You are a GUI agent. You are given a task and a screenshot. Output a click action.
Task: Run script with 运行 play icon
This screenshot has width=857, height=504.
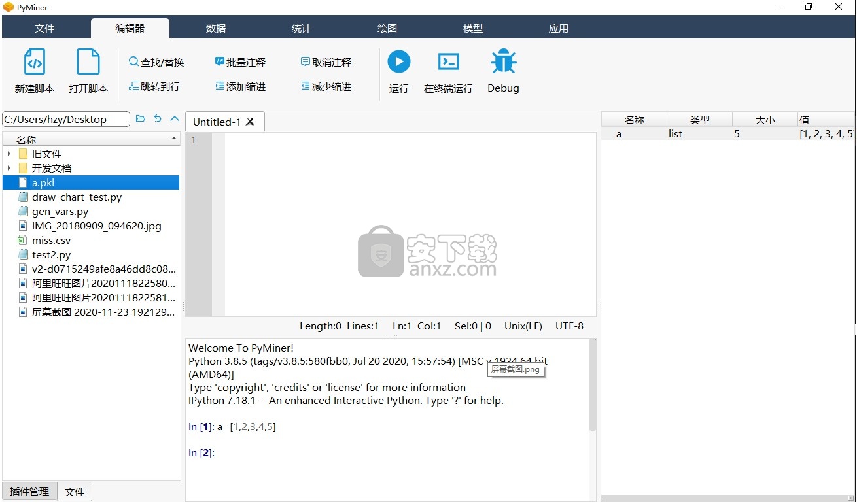coord(399,61)
